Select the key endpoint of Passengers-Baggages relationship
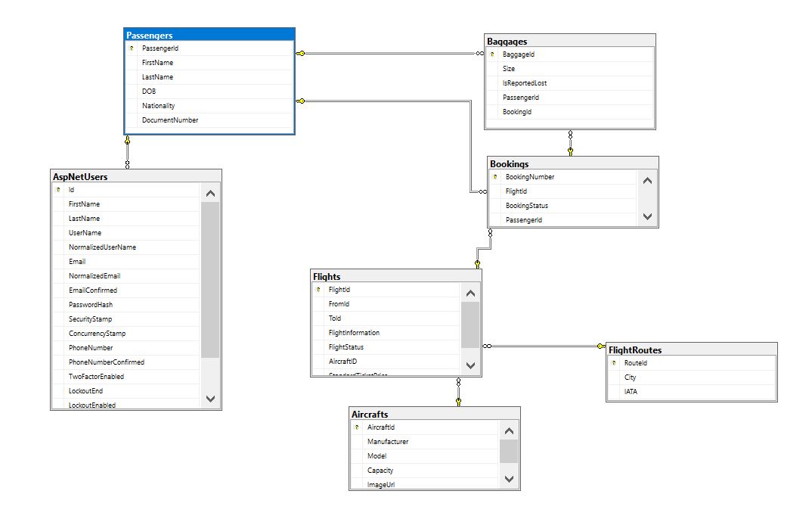Screen dimensions: 812x522 pyautogui.click(x=300, y=54)
